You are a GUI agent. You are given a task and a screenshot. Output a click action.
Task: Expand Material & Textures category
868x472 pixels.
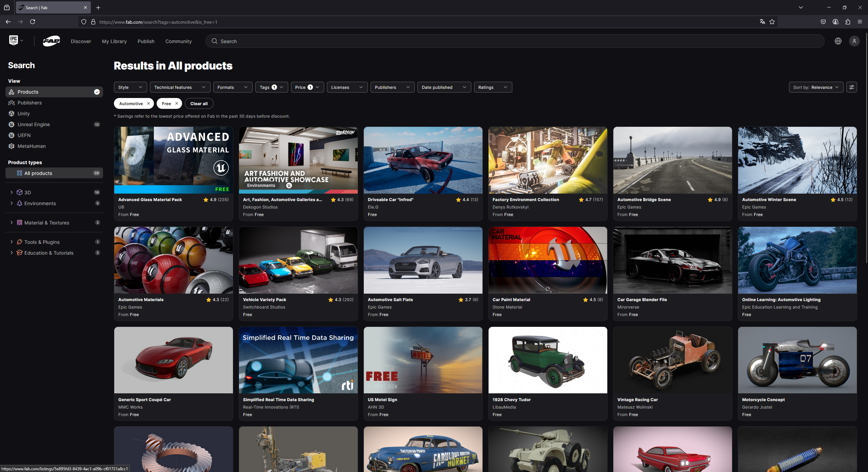click(12, 222)
